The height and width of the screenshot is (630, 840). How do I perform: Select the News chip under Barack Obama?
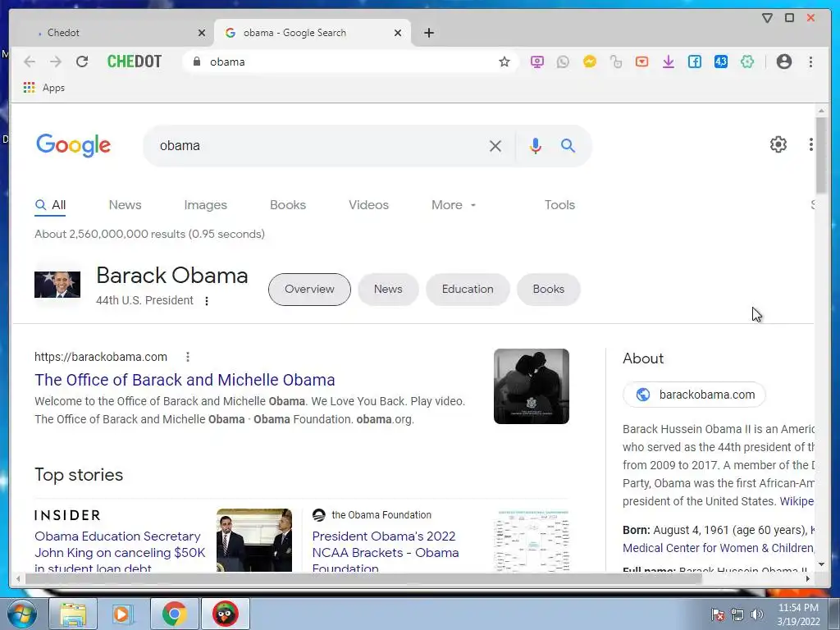point(388,290)
